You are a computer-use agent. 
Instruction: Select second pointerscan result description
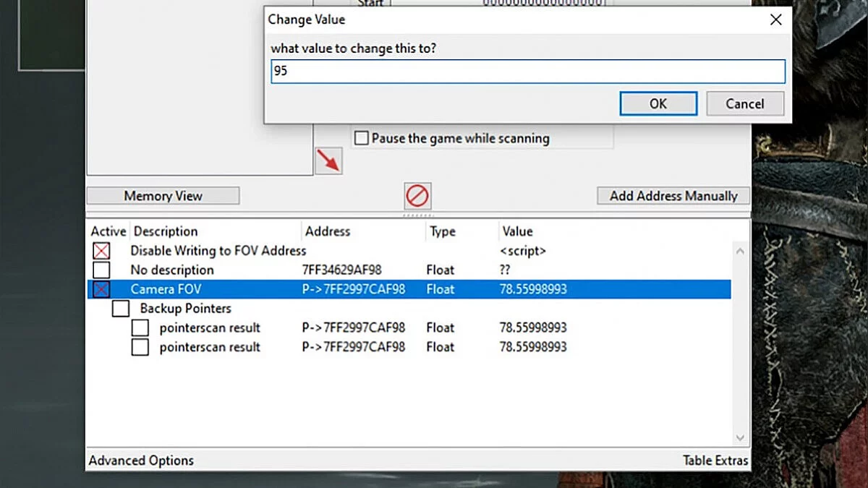coord(210,347)
